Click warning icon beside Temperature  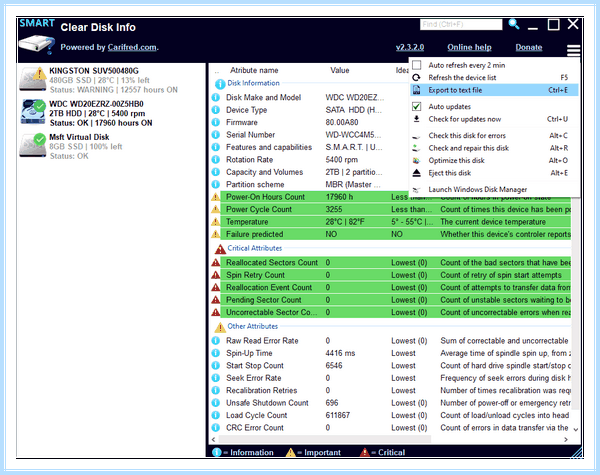click(x=216, y=222)
